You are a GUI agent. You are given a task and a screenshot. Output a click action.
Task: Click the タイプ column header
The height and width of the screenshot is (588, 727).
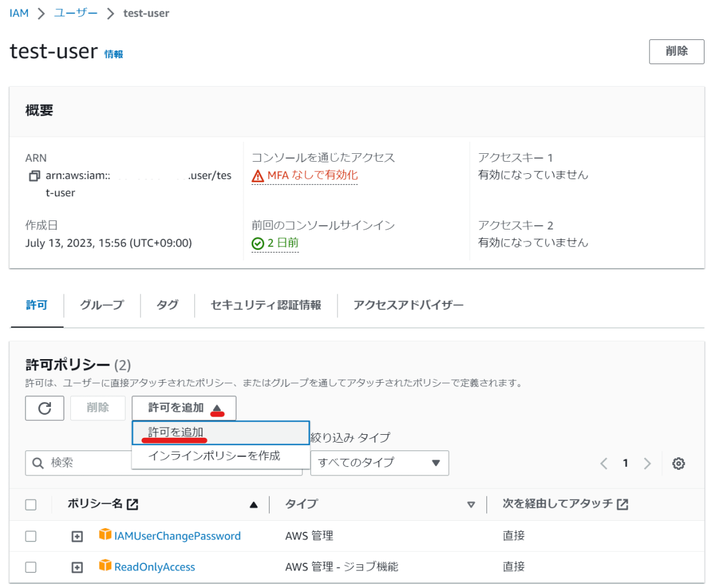pyautogui.click(x=301, y=504)
